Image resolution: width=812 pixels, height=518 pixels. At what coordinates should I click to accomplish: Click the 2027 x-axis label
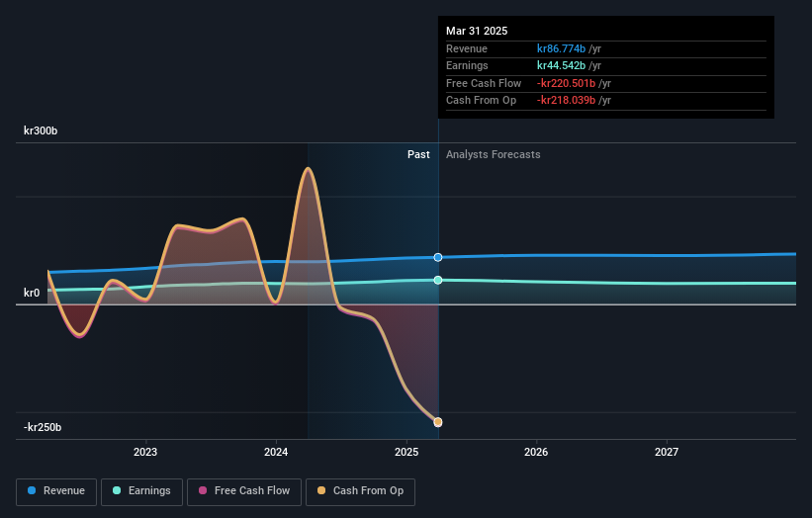click(667, 453)
